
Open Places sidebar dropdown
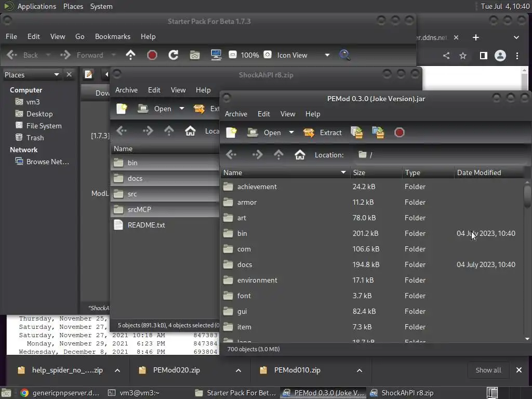(x=56, y=75)
